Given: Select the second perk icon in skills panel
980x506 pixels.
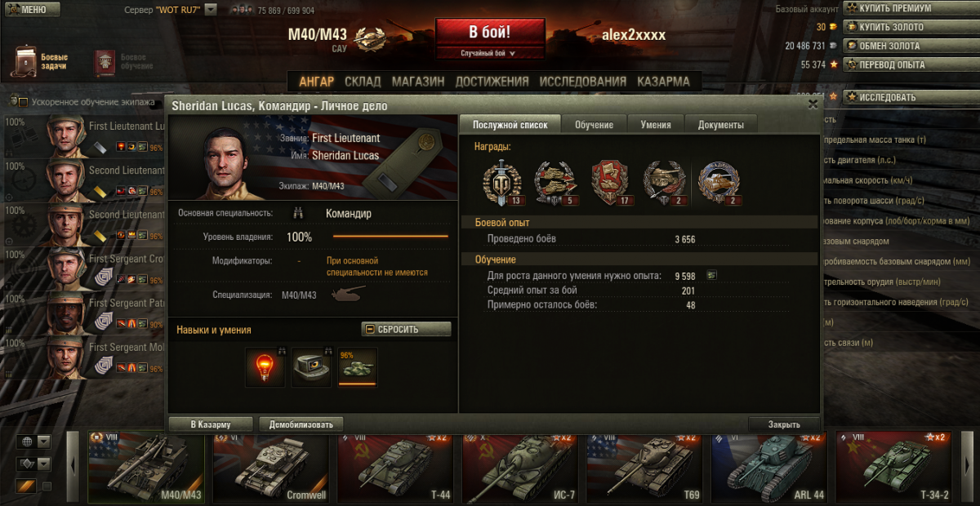Looking at the screenshot, I should [x=311, y=366].
